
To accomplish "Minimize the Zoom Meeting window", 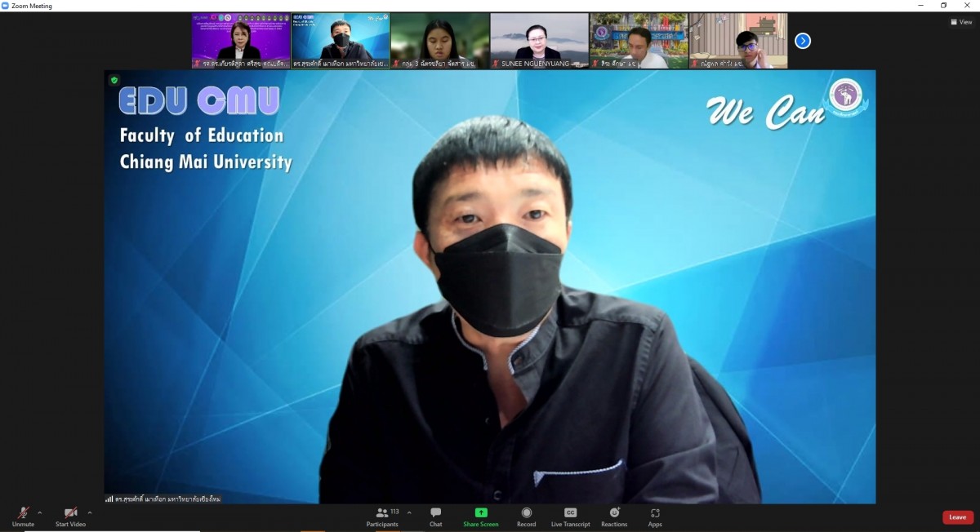I will coord(921,6).
